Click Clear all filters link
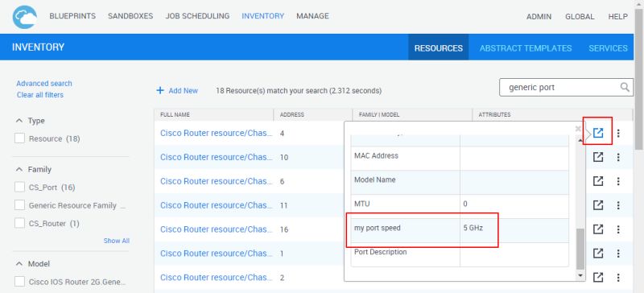 (40, 95)
